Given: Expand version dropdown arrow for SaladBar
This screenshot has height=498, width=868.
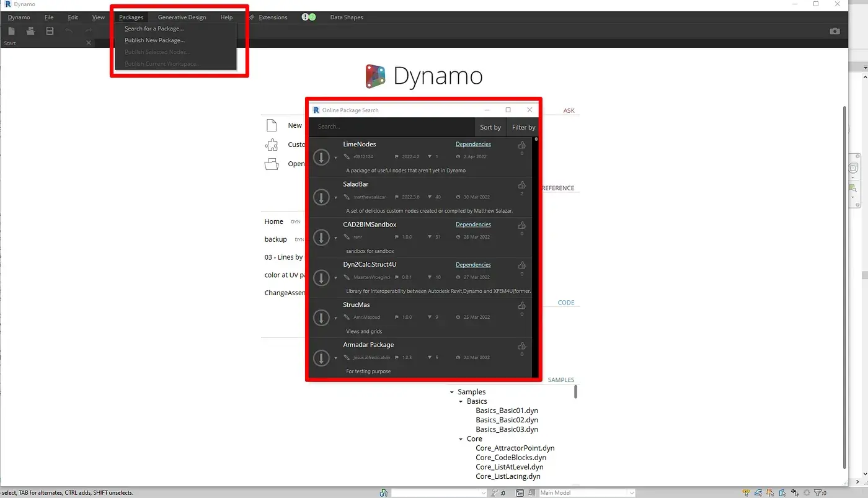Looking at the screenshot, I should pyautogui.click(x=336, y=198).
